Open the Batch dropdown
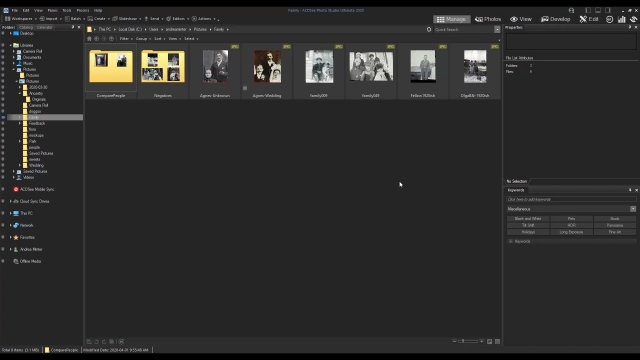This screenshot has height=360, width=640. click(75, 19)
